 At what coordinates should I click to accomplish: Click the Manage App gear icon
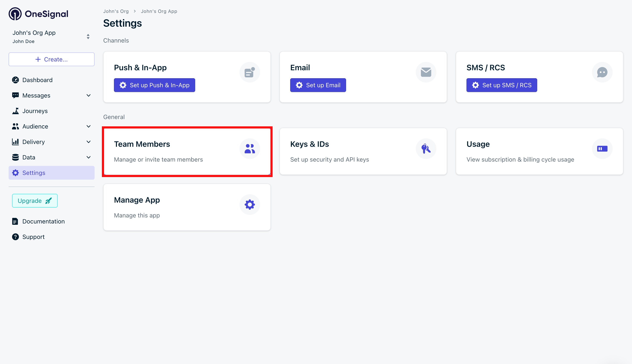pos(249,205)
